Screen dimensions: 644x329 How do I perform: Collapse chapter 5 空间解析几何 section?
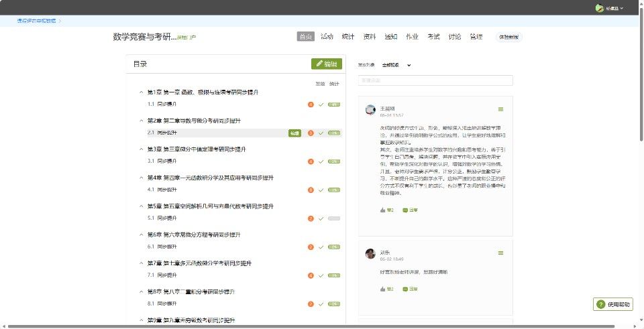pos(141,206)
